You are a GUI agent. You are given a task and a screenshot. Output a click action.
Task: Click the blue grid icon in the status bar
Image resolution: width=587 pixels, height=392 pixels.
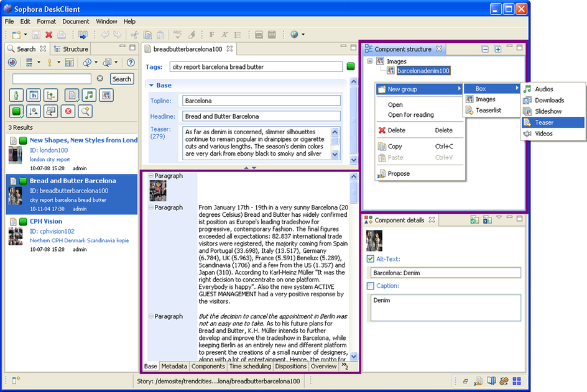pos(517,381)
